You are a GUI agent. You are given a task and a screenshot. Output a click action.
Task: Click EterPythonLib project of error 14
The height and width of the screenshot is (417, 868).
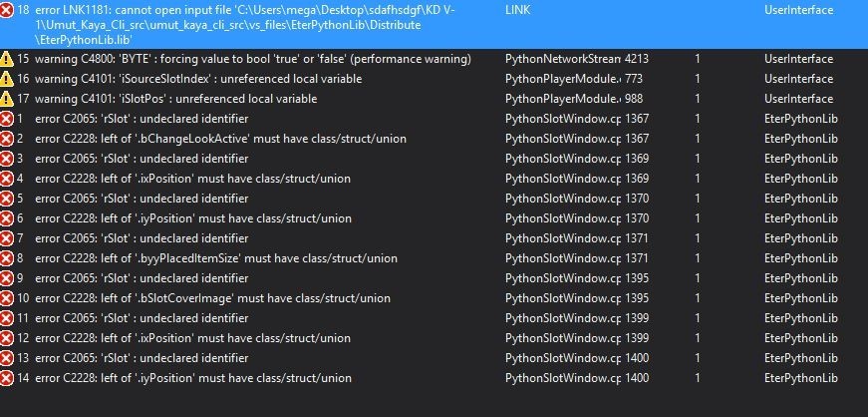tap(800, 378)
